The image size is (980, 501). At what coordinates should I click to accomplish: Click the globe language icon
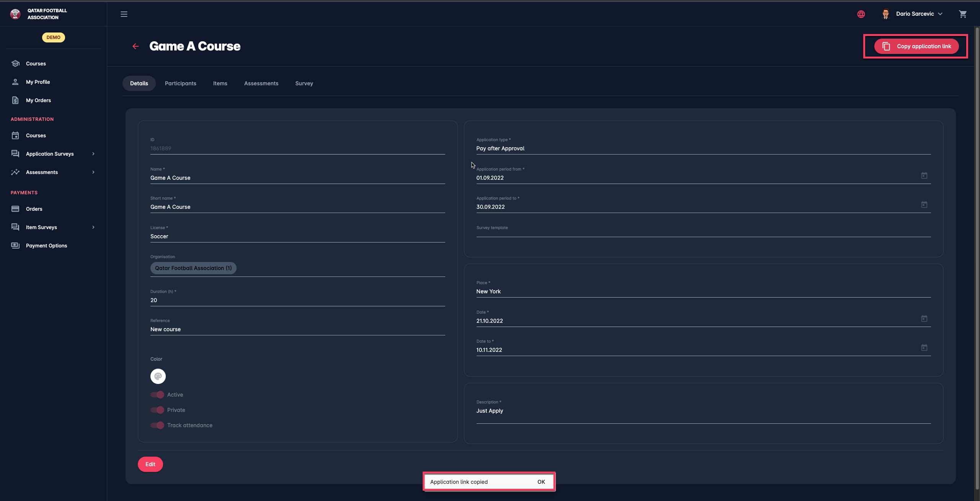861,14
